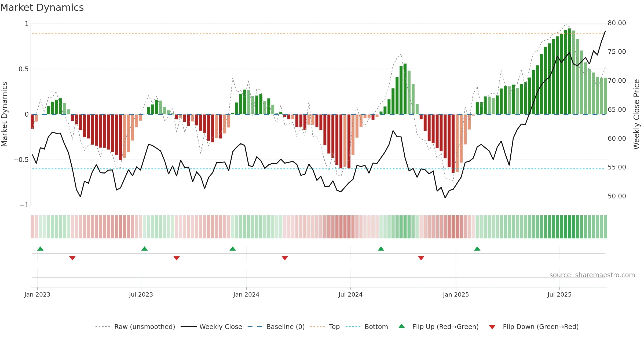Click the Market Dynamics chart title
644x362 pixels.
[x=42, y=8]
